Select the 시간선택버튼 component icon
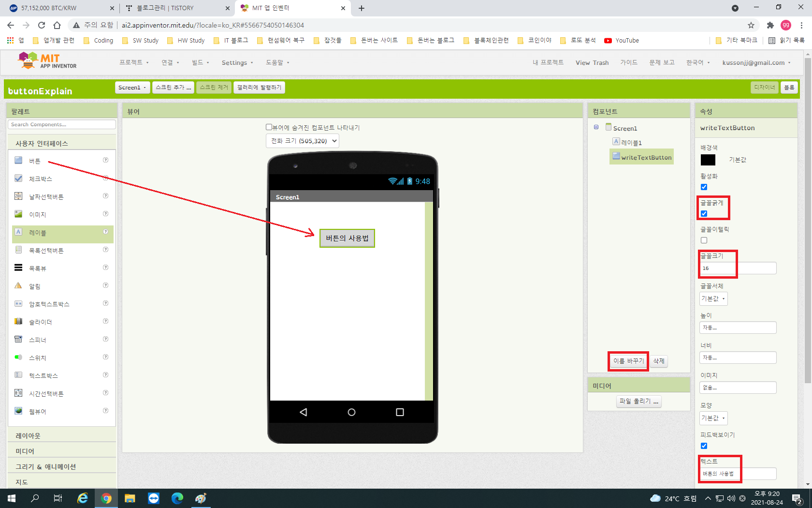This screenshot has height=508, width=812. coord(18,393)
